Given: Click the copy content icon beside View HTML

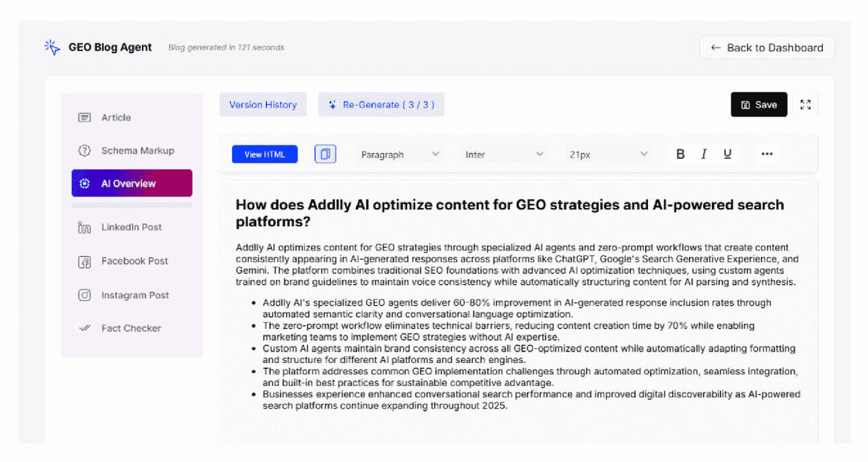Looking at the screenshot, I should (x=325, y=154).
